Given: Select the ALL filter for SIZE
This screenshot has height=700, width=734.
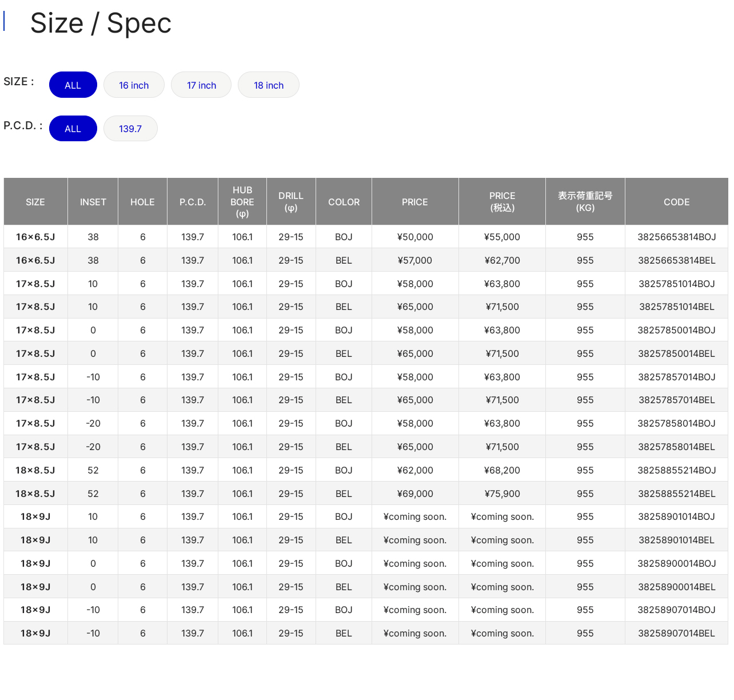Looking at the screenshot, I should pyautogui.click(x=73, y=85).
